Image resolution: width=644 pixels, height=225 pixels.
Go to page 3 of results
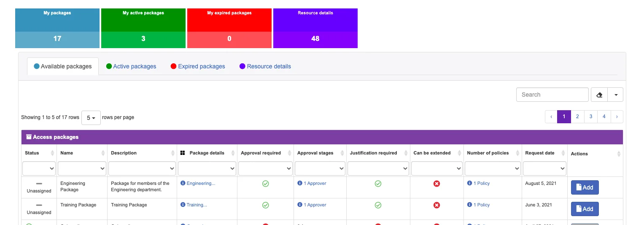point(591,117)
